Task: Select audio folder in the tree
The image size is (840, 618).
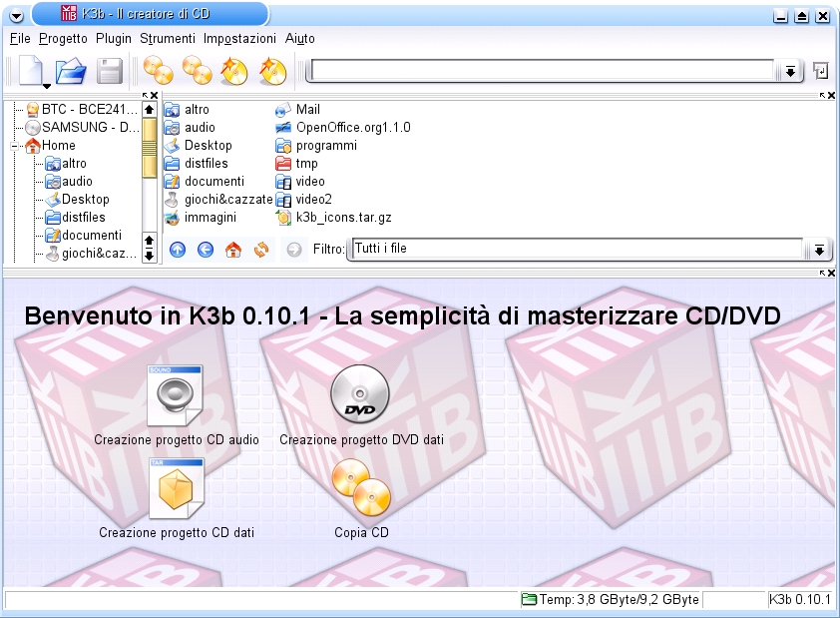Action: click(x=69, y=181)
